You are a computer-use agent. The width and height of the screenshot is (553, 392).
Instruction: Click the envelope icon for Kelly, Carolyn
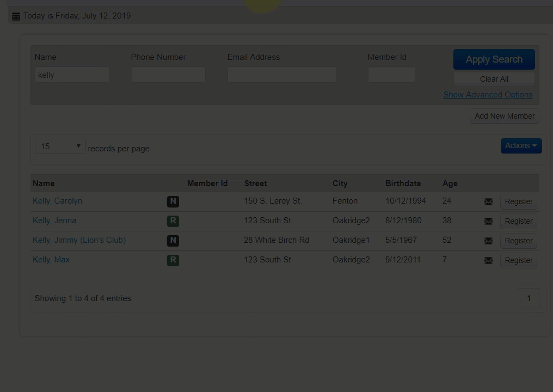tap(488, 201)
